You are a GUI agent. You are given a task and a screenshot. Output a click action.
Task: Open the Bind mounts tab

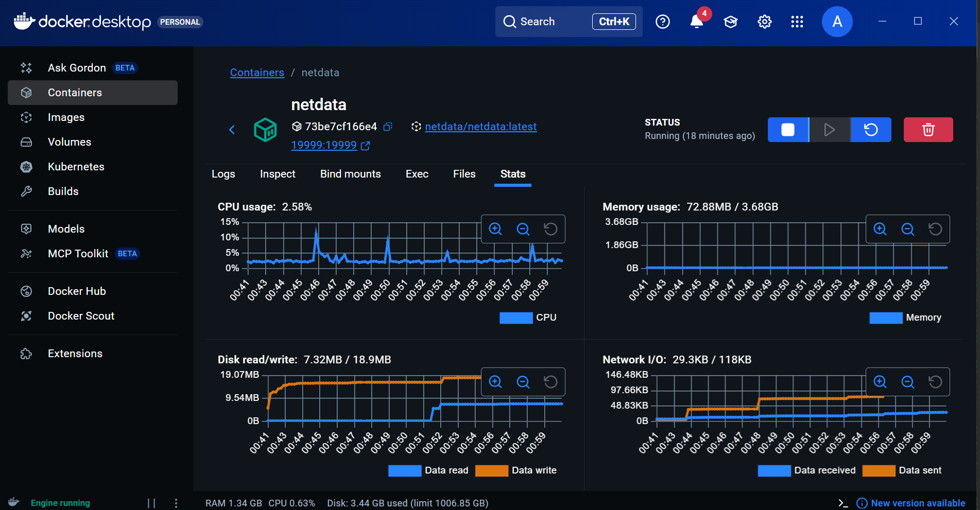point(351,174)
